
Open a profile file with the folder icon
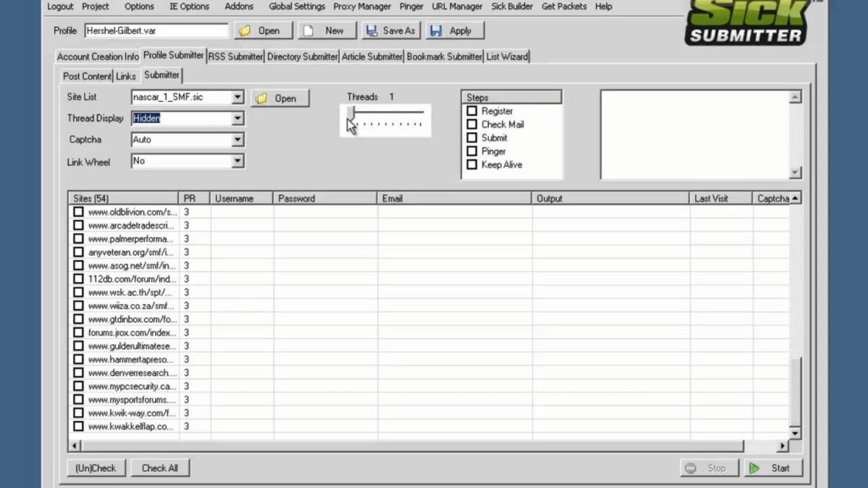click(245, 31)
